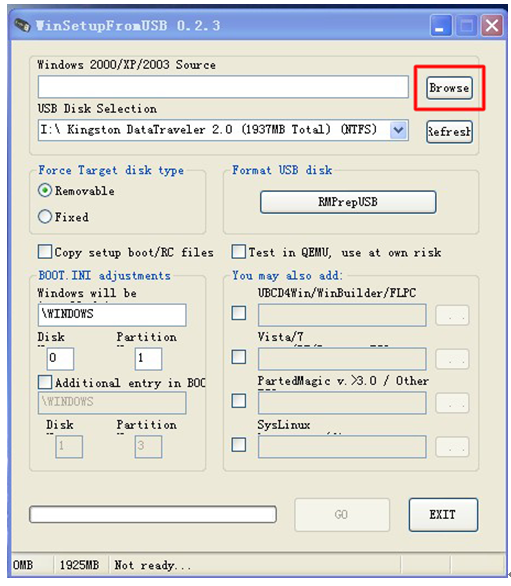Click the \WINDOWS folder field in BOOT.INI adjustments
This screenshot has height=586, width=511.
pos(112,315)
